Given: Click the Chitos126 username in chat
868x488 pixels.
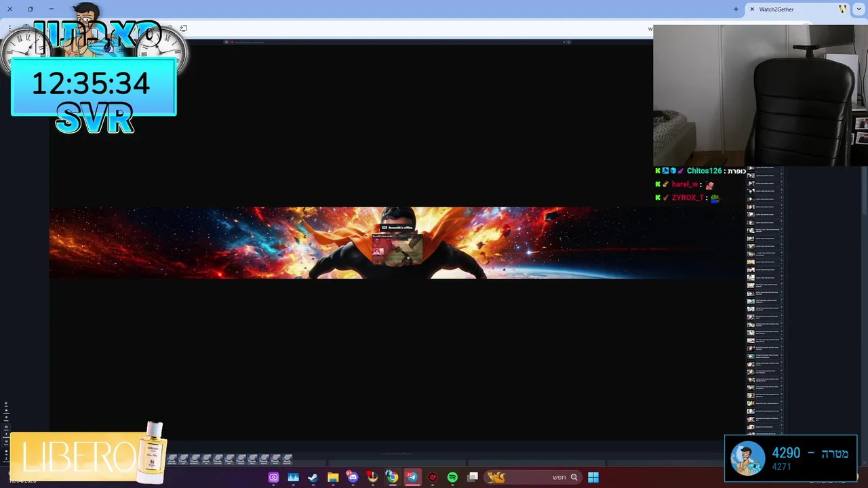Looking at the screenshot, I should [x=705, y=171].
